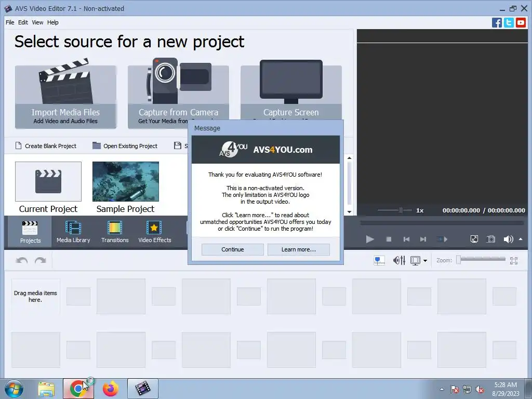Go to next frame

pyautogui.click(x=423, y=239)
